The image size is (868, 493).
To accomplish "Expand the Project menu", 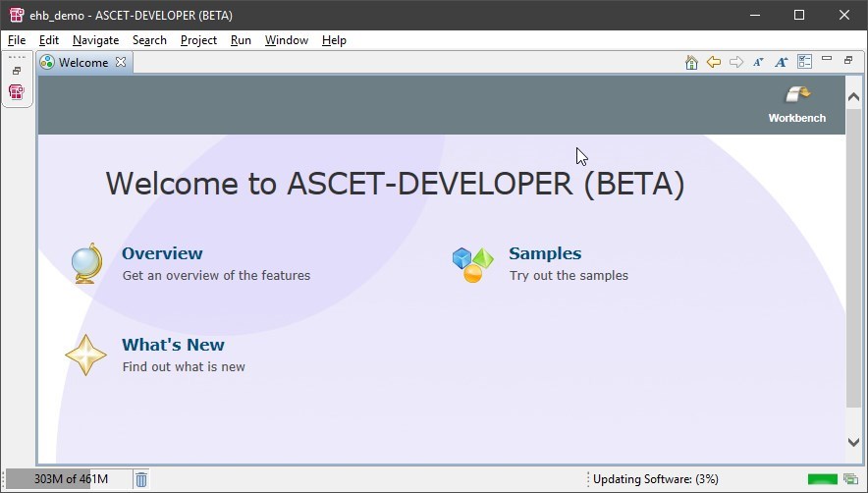I will pos(198,40).
